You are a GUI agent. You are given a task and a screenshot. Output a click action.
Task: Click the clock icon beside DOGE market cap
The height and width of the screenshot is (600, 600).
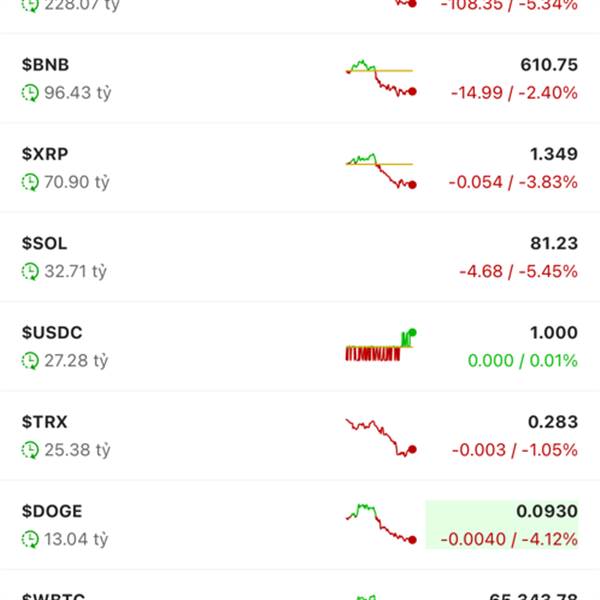30,539
